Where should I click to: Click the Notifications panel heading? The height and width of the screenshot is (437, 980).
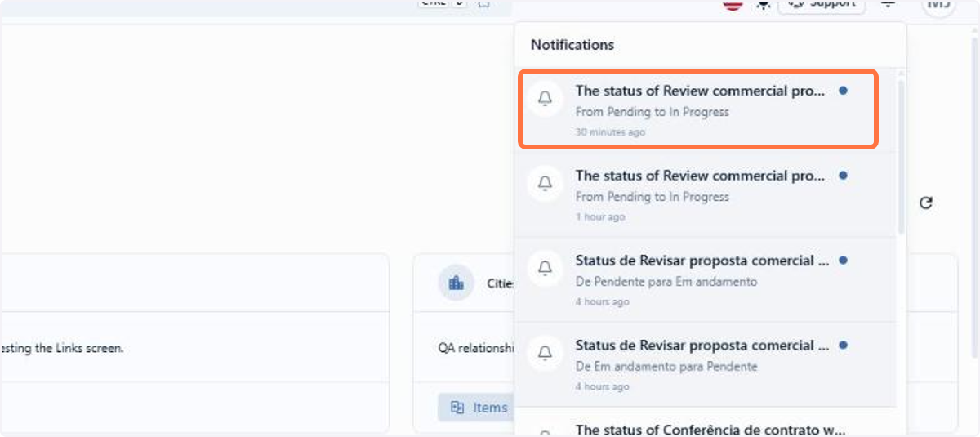click(572, 45)
